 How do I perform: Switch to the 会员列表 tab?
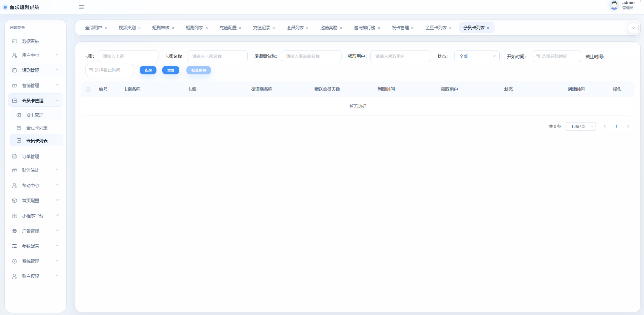[295, 28]
